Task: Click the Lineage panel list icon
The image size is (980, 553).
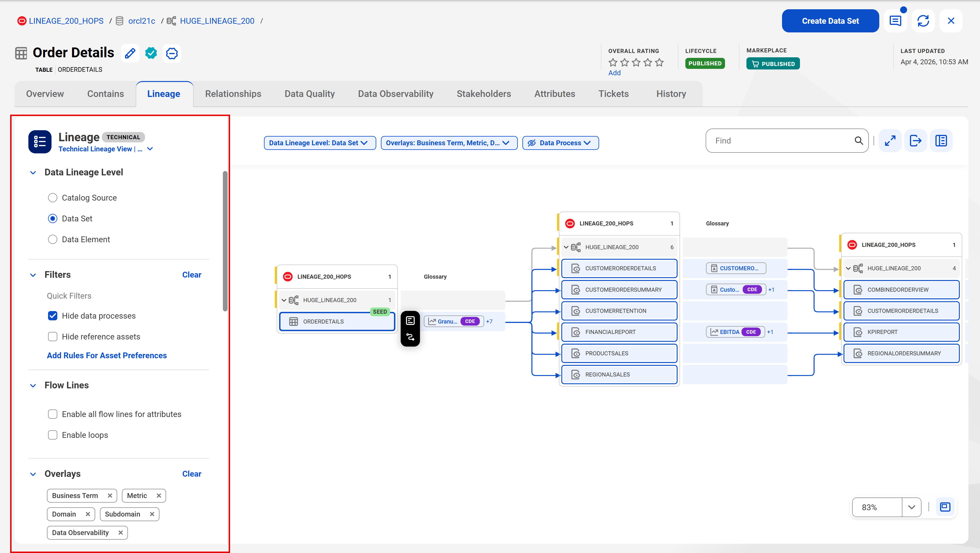Action: pyautogui.click(x=40, y=142)
